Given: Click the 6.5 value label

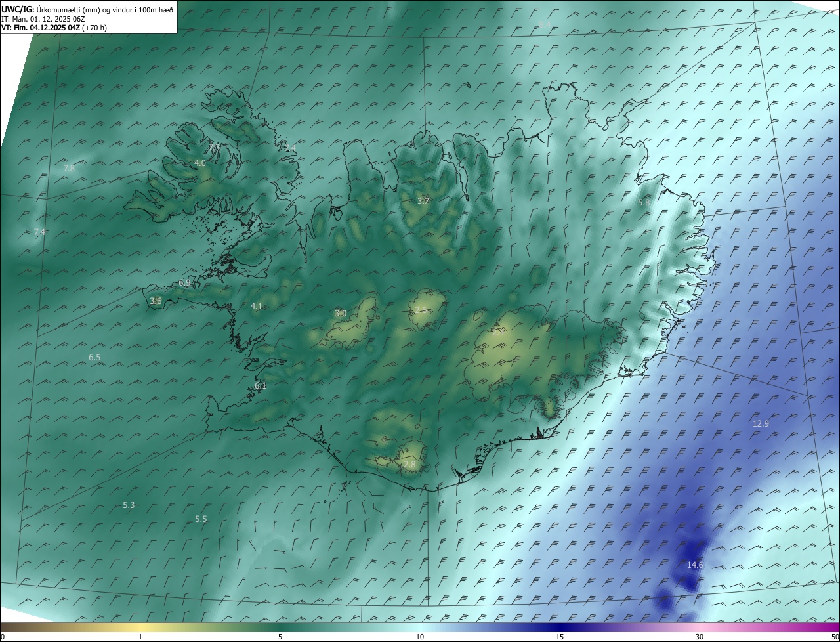Looking at the screenshot, I should [94, 358].
